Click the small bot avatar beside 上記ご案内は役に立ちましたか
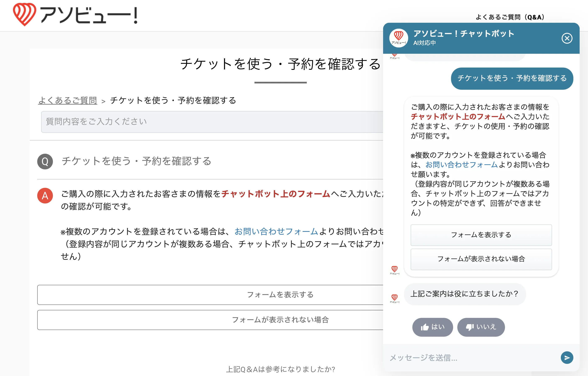 coord(395,298)
